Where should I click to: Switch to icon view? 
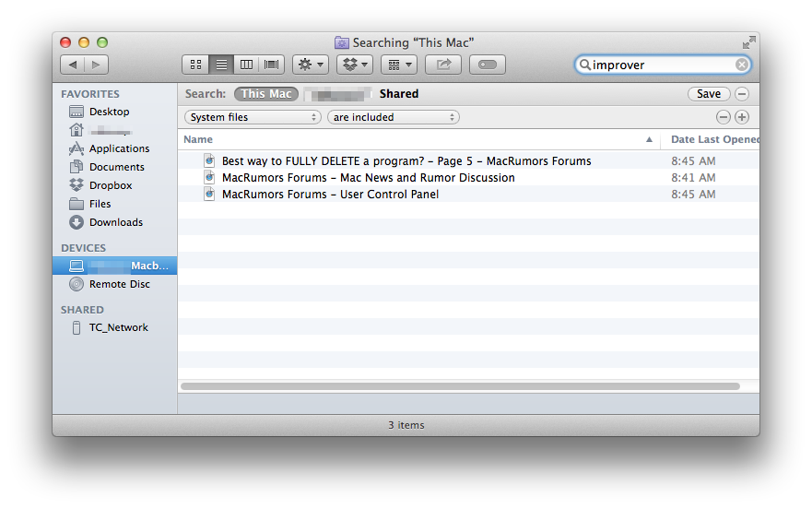click(x=195, y=65)
